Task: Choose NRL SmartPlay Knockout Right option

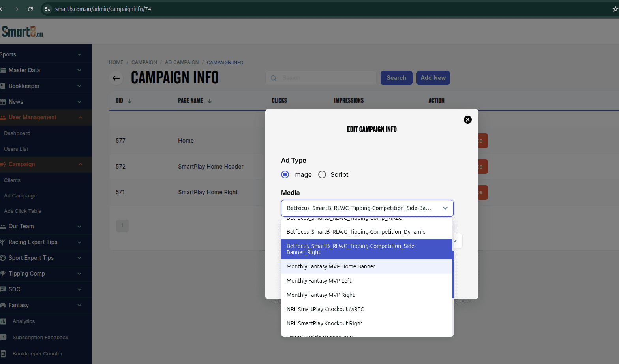Action: pyautogui.click(x=366, y=323)
